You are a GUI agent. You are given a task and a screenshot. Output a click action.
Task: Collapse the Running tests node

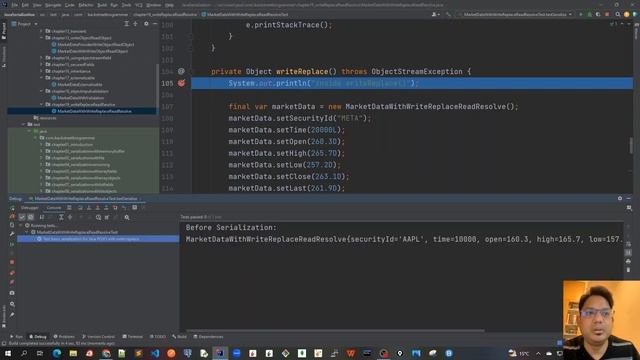[x=21, y=225]
